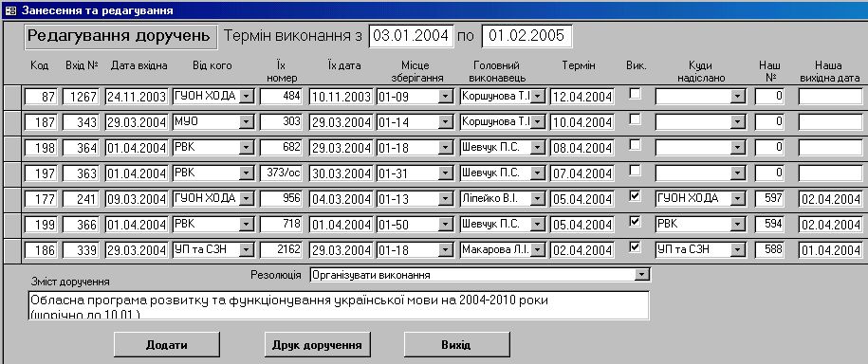
Task: Click the outgoing date field 01.04.2004
Action: 830,249
